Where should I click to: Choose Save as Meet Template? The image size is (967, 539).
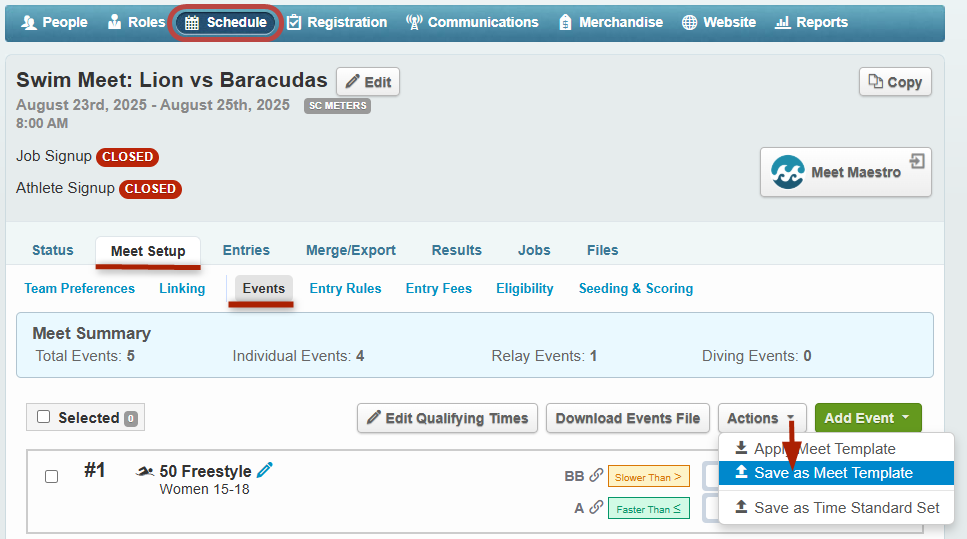coord(833,473)
